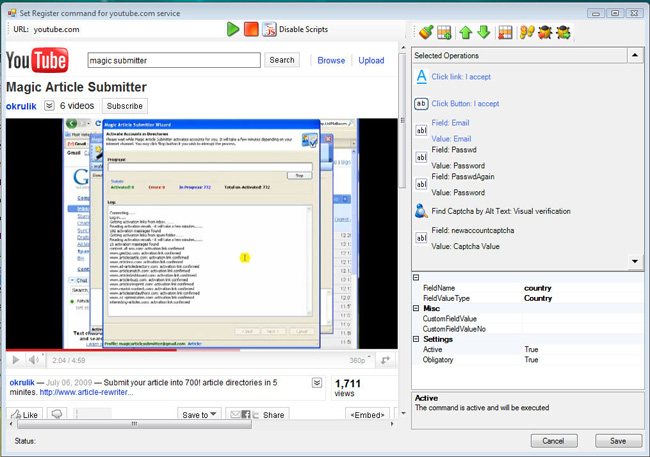Click the article-rewriter URL link
The width and height of the screenshot is (650, 457).
click(x=86, y=392)
